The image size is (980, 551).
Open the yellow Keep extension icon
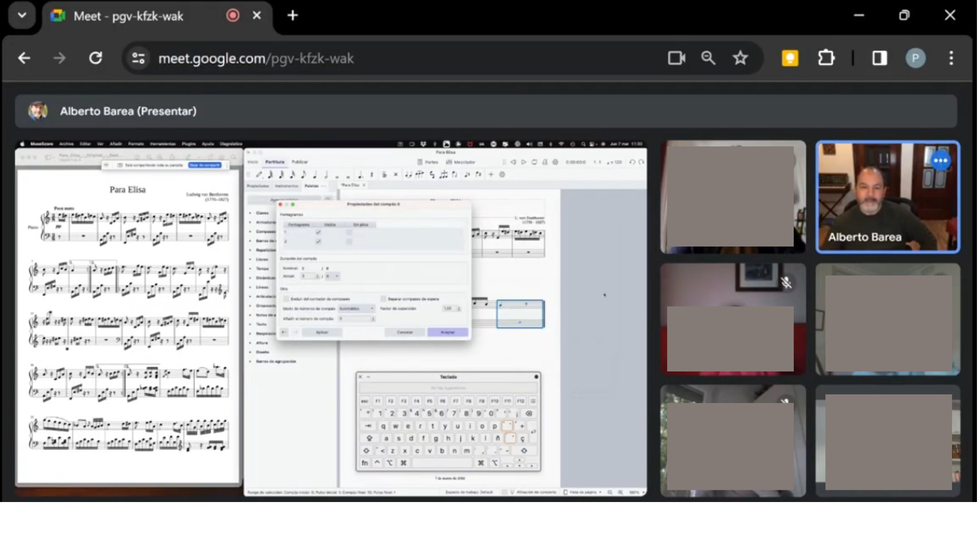pyautogui.click(x=790, y=58)
